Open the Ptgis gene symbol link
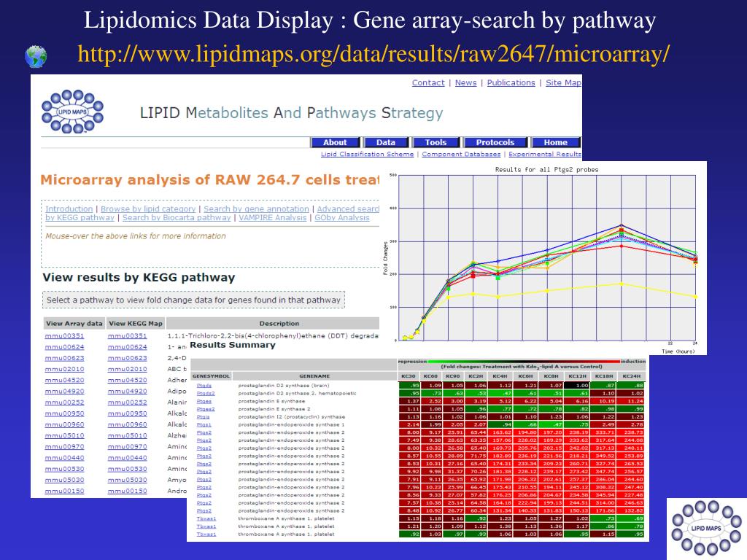The image size is (747, 560). coord(204,417)
